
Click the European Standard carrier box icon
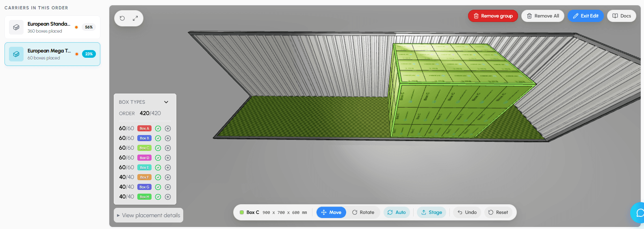click(x=16, y=27)
